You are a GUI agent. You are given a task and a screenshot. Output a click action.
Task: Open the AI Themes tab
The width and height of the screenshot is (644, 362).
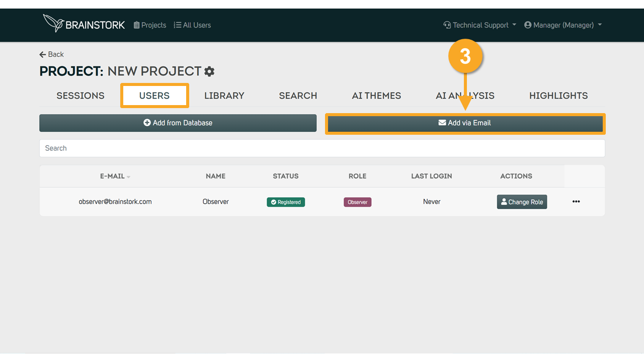(x=376, y=96)
